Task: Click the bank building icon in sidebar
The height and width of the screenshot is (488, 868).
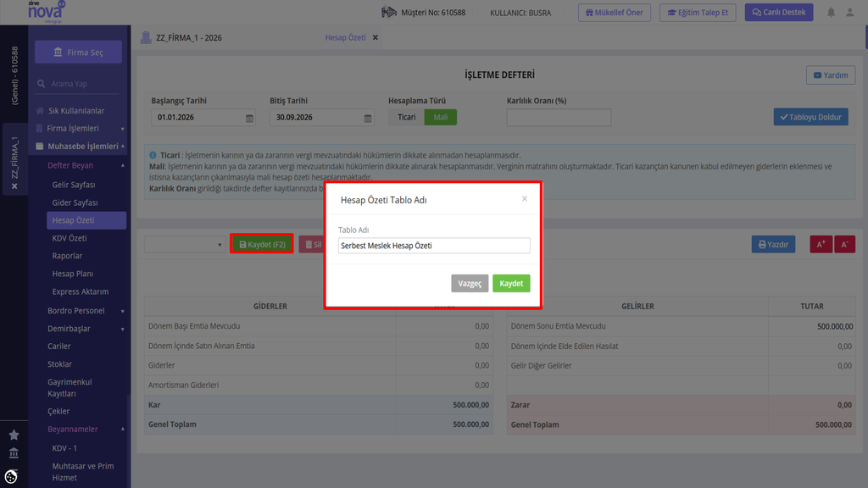Action: coord(14,453)
